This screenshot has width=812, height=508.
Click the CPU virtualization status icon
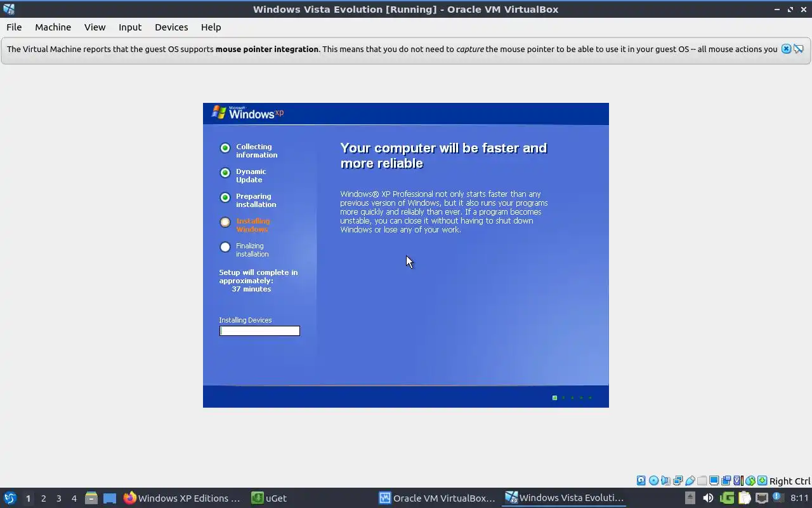pyautogui.click(x=738, y=481)
